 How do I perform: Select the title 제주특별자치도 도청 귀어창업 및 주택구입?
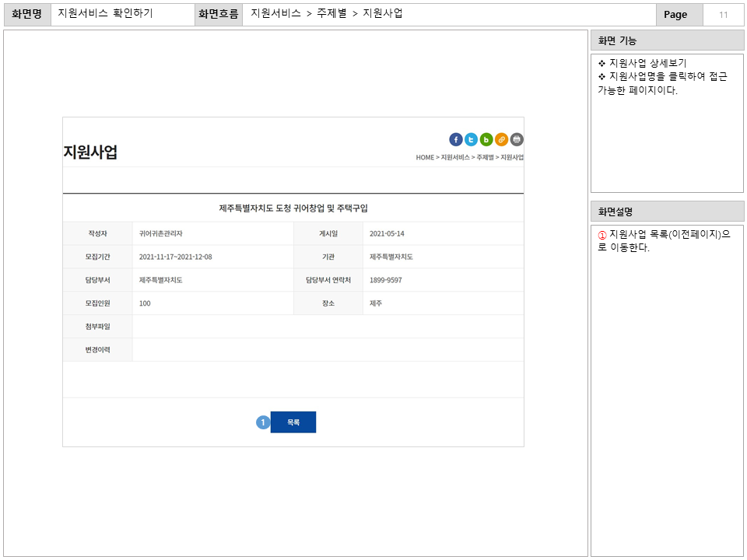point(293,208)
